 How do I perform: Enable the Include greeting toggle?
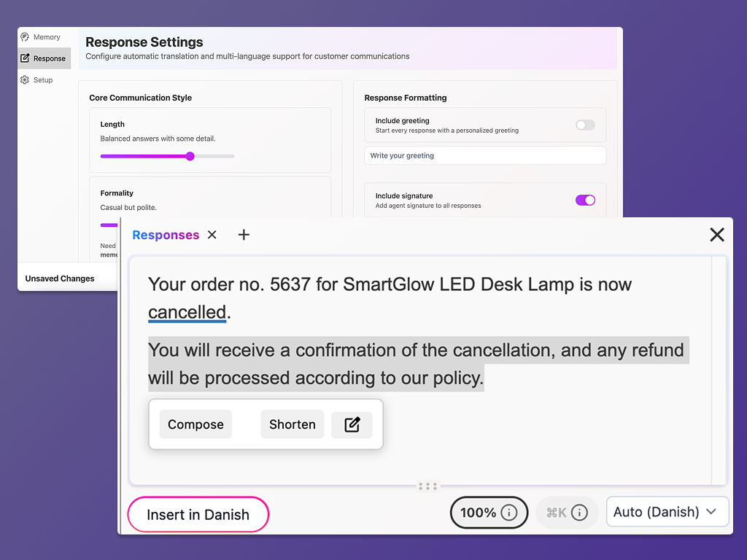tap(585, 125)
